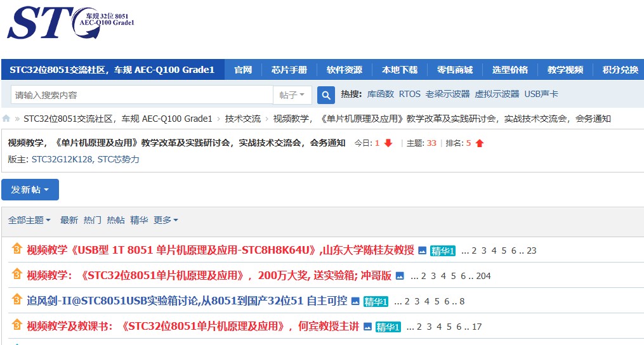Click the pinned icon of 追风剑-II thread
The width and height of the screenshot is (644, 345).
pyautogui.click(x=16, y=300)
